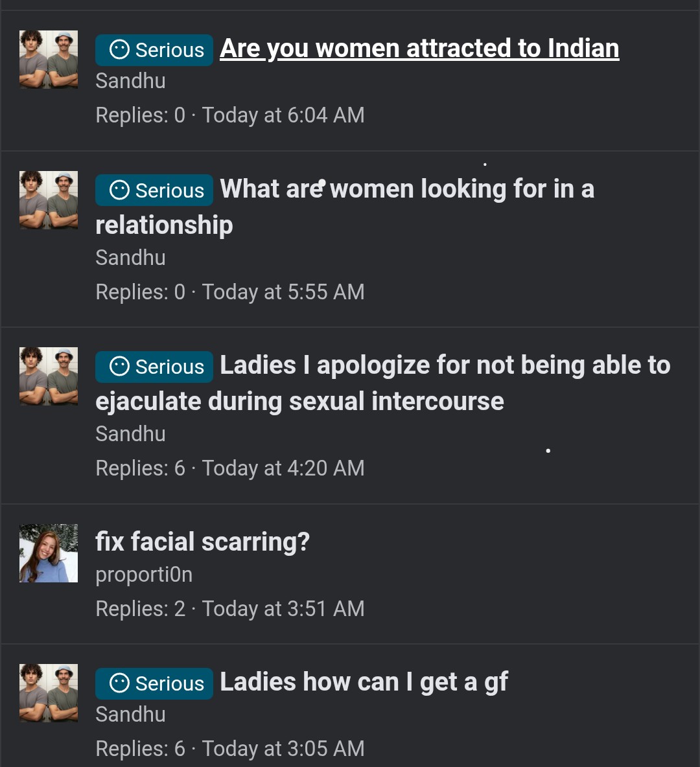Click the Serious tag beside 'Ladies how can I get a gf'

click(154, 683)
